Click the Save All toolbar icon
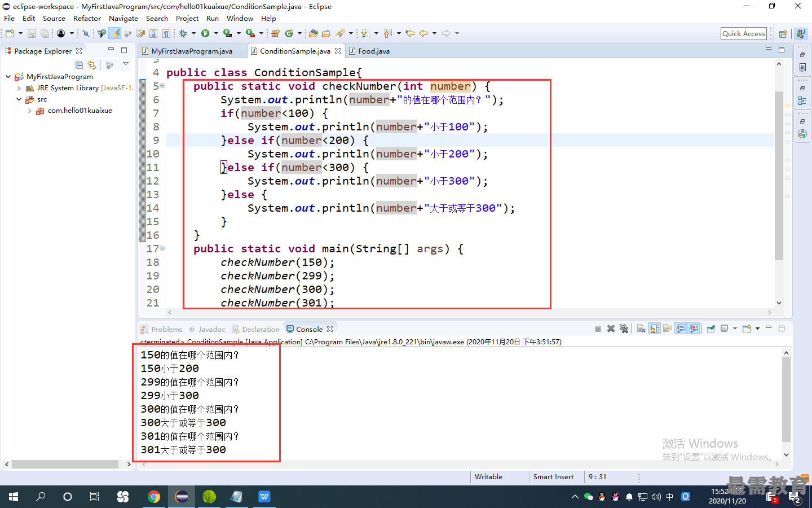 tap(45, 33)
